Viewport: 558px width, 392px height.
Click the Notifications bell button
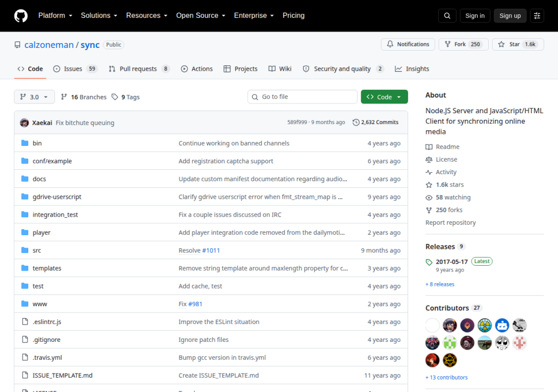[408, 44]
